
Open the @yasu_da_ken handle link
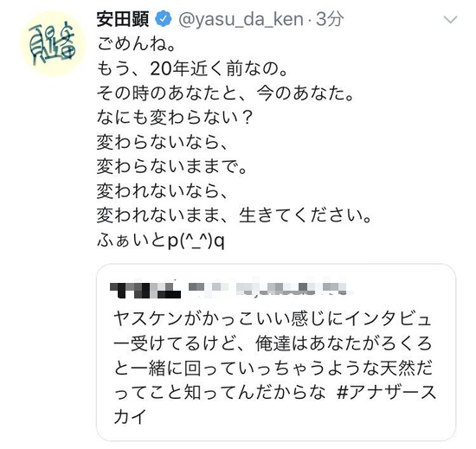241,20
